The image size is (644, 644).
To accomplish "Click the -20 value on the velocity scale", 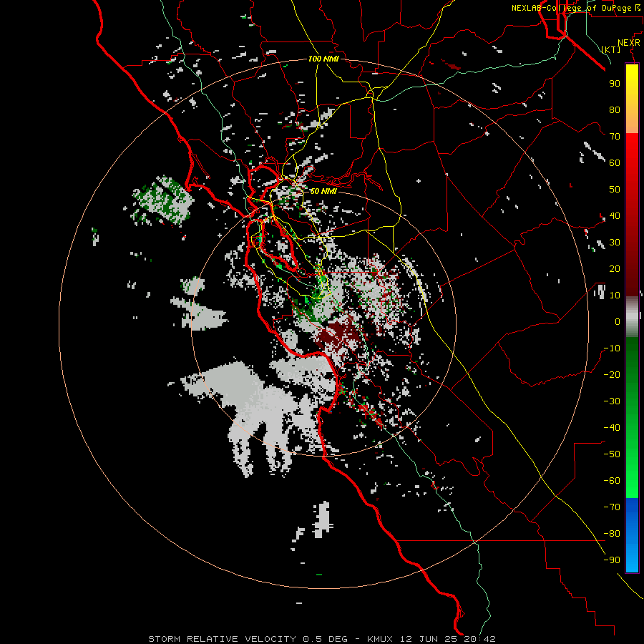I will 612,374.
